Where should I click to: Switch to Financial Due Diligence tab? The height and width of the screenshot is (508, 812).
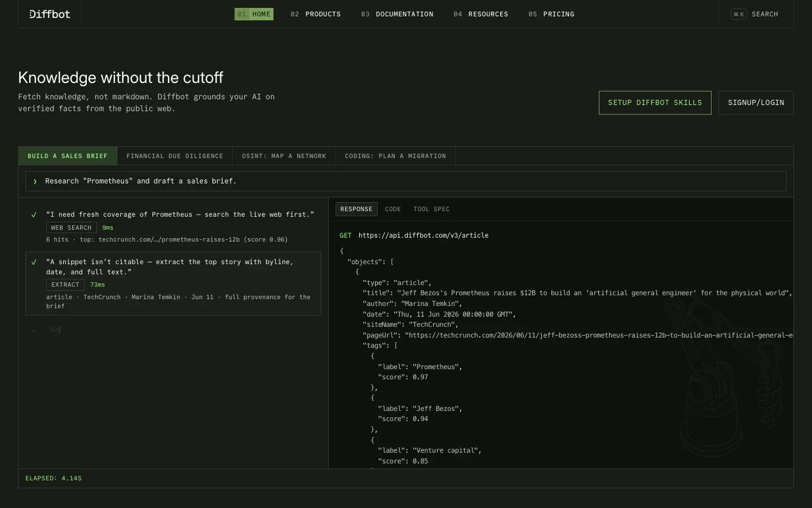click(175, 156)
